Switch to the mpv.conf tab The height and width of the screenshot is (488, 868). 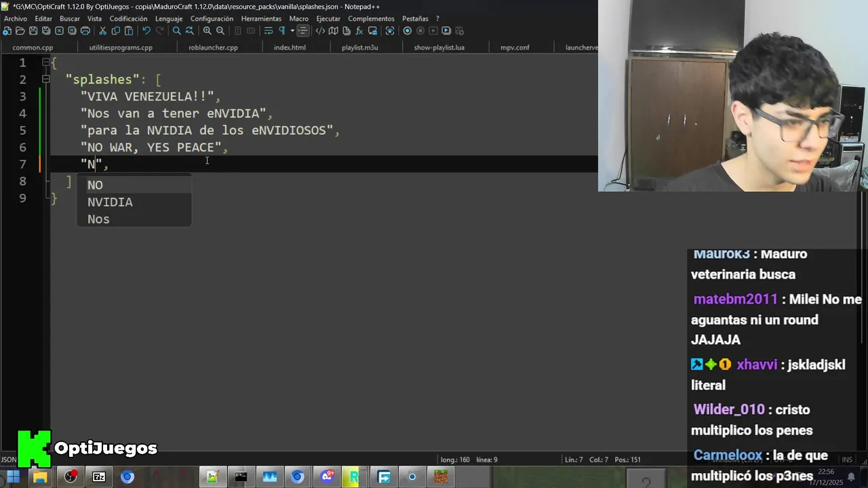515,47
